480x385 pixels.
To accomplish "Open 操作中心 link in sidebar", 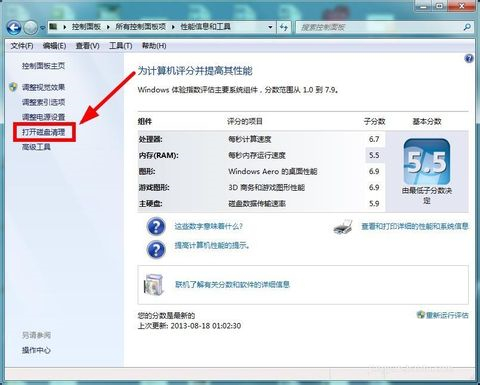I will [x=36, y=350].
